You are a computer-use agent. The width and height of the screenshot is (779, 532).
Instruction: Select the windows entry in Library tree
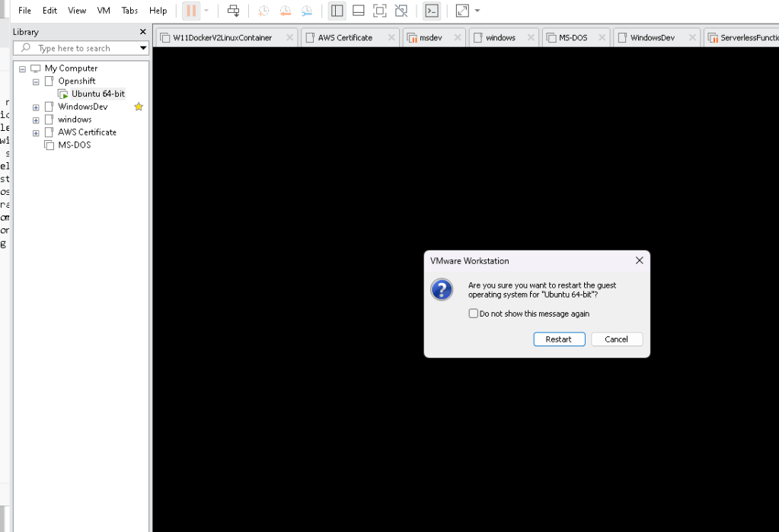point(75,119)
